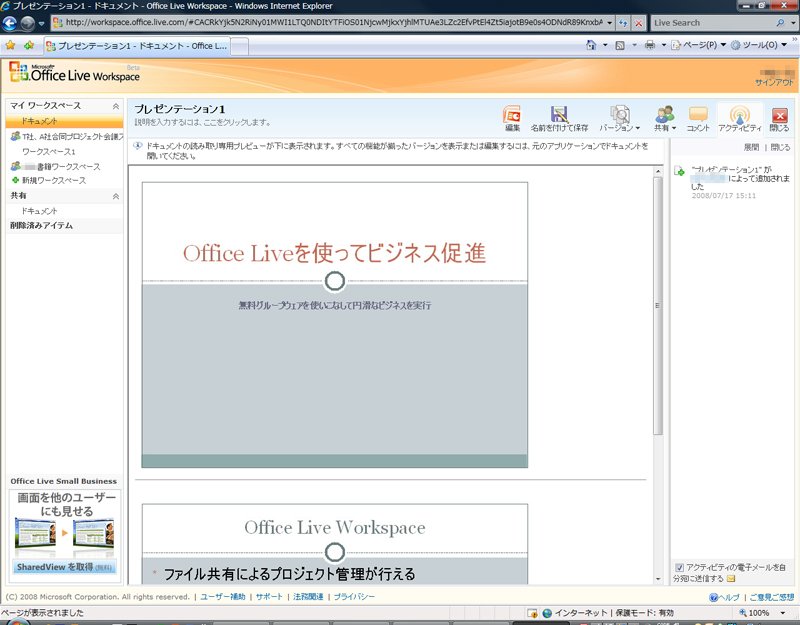Click the SharedView を取得 button
Viewport: 800px width, 625px height.
[x=64, y=567]
